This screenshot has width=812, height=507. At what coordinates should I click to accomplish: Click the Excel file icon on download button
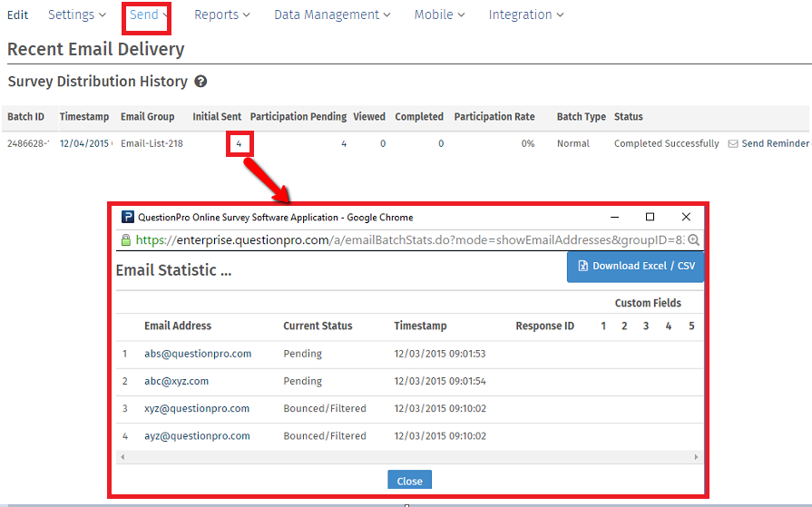tap(582, 267)
